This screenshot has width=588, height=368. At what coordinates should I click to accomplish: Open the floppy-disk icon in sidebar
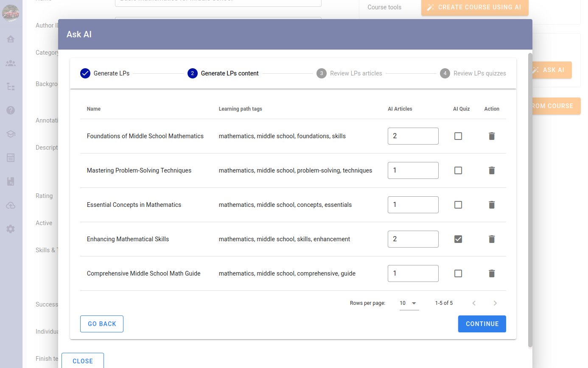pos(11,181)
